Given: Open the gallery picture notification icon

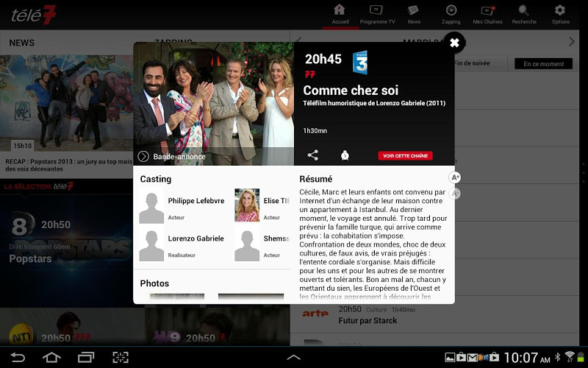Looking at the screenshot, I should tap(450, 358).
